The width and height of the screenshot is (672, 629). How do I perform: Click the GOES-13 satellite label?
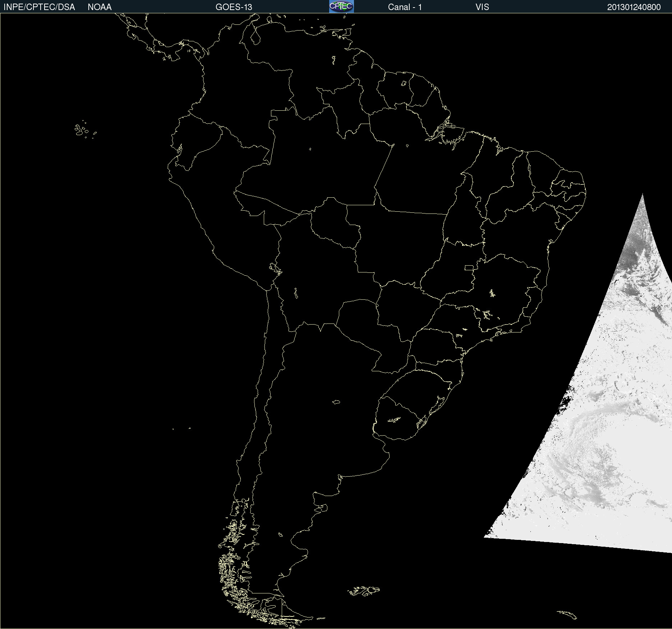pos(234,7)
